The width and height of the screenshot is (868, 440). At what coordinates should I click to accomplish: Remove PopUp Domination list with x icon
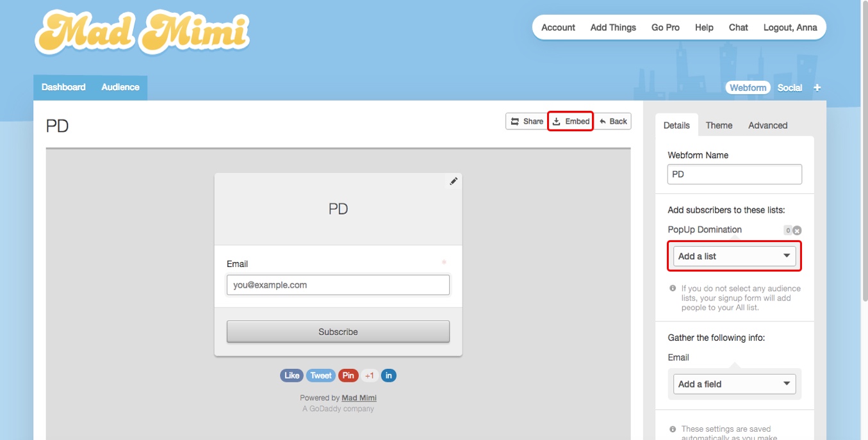pyautogui.click(x=797, y=231)
